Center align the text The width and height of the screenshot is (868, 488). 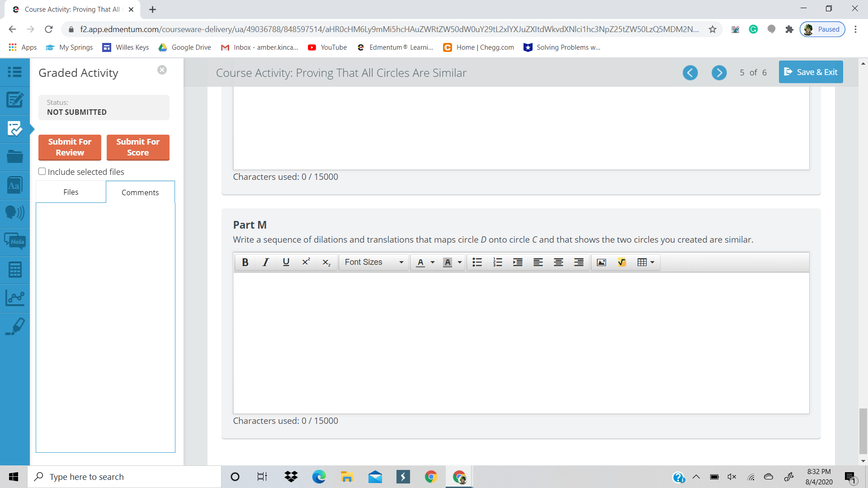[558, 262]
